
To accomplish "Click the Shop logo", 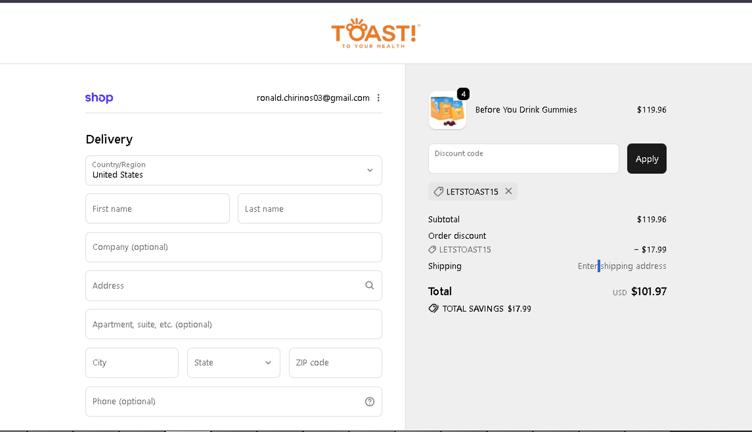I will tap(99, 97).
